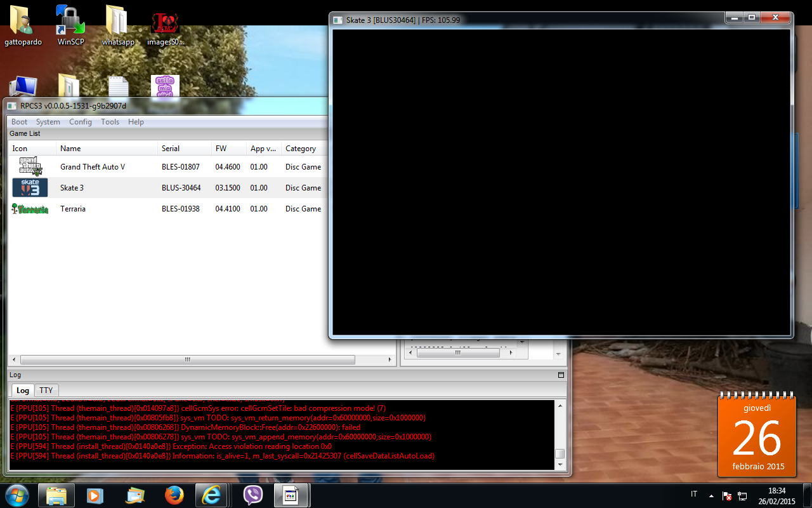This screenshot has width=812, height=508.
Task: Open the Help menu
Action: [136, 122]
